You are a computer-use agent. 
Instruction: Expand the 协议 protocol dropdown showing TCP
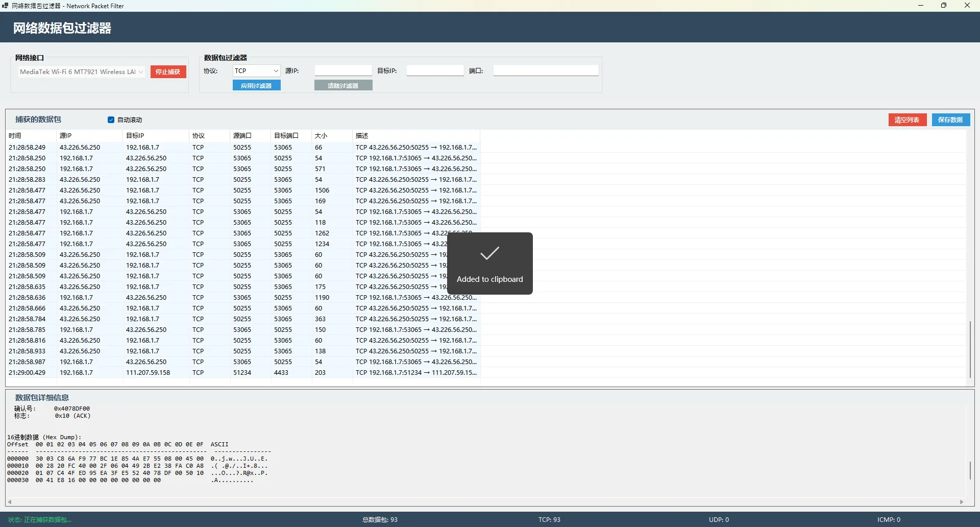(256, 71)
